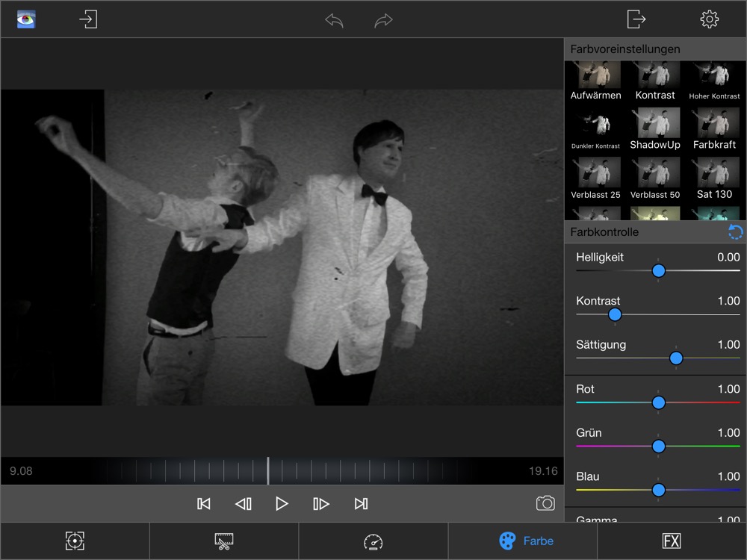This screenshot has width=747, height=560.
Task: Switch to the FX tab
Action: [x=672, y=541]
